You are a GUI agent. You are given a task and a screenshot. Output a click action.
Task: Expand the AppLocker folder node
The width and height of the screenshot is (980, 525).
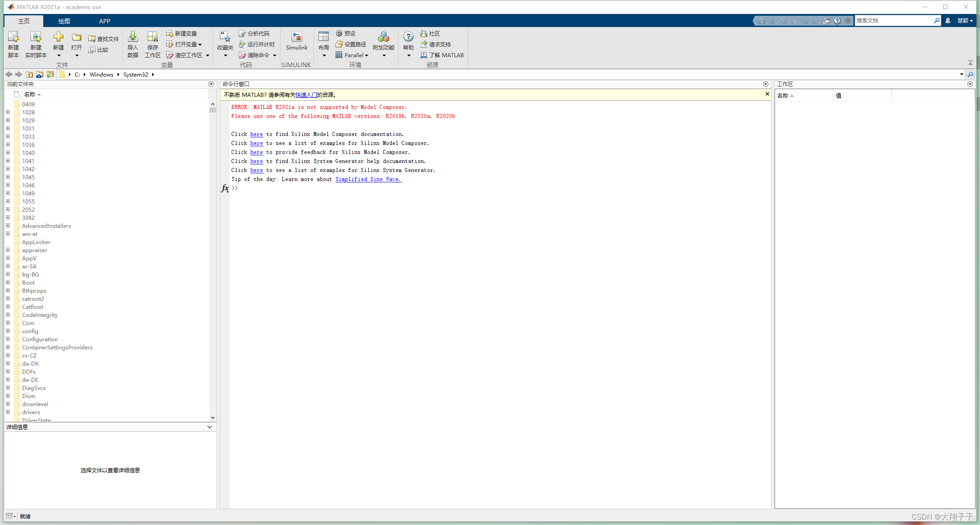(x=8, y=241)
